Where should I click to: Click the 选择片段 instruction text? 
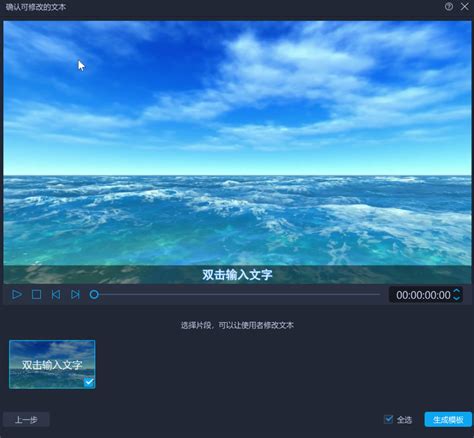[237, 325]
